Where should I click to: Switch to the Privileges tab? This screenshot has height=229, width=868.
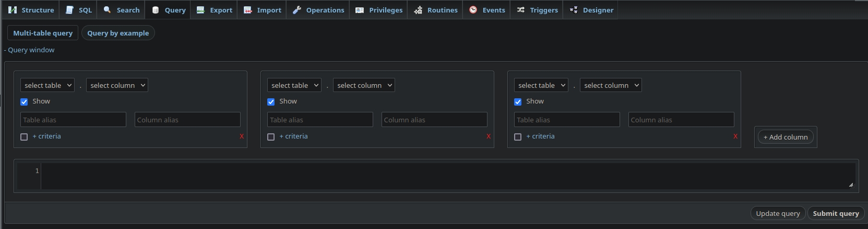coord(379,10)
